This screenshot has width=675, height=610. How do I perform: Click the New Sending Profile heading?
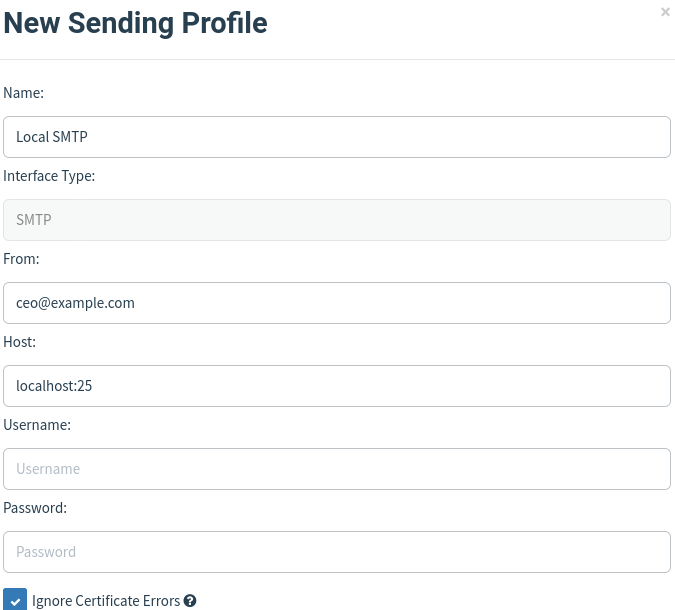pos(136,22)
